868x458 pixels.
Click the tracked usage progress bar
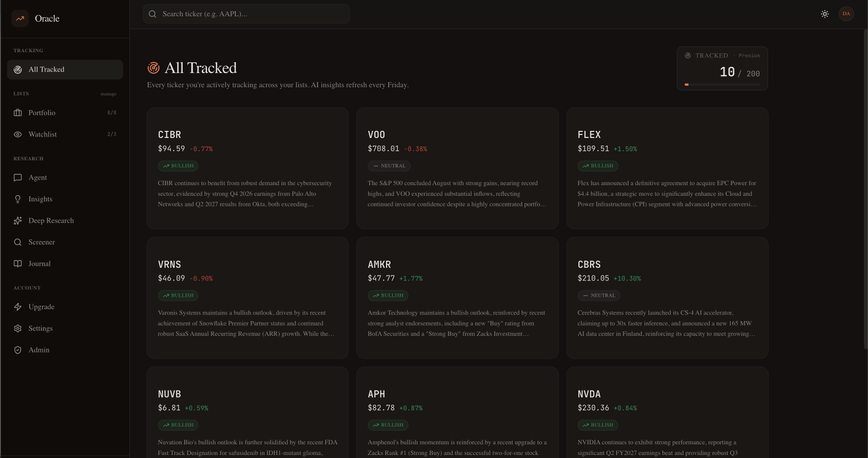[x=722, y=85]
